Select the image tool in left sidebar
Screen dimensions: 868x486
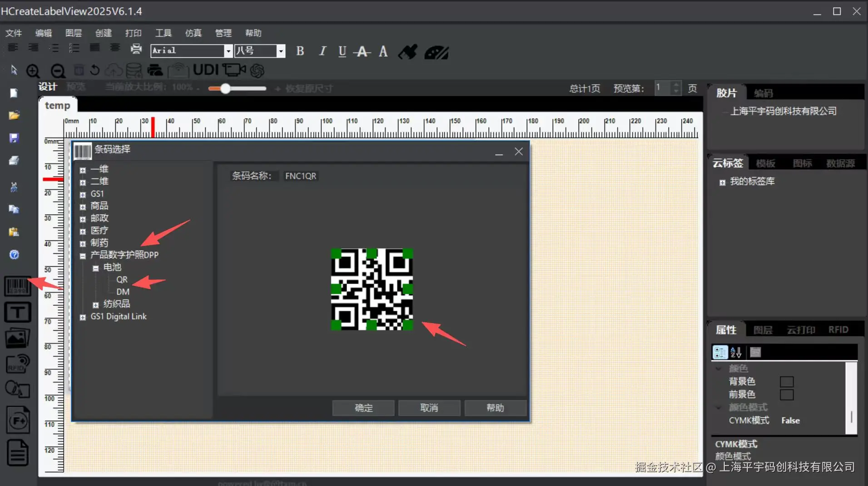tap(17, 338)
